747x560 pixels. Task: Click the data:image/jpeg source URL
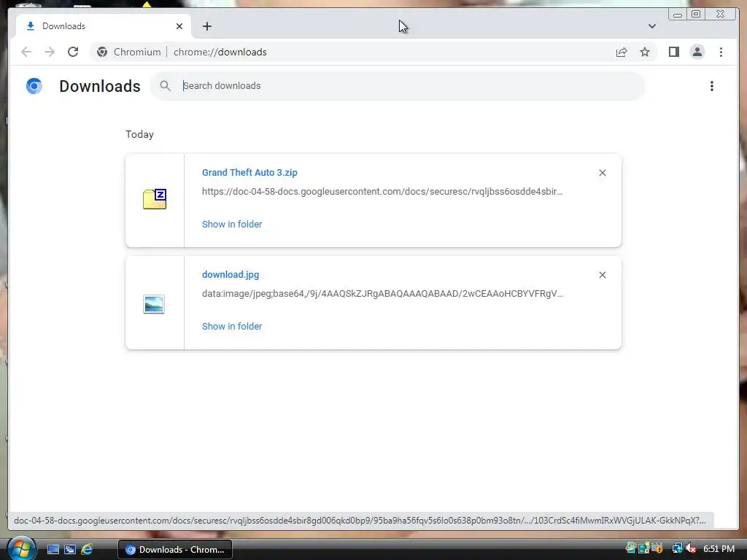(382, 293)
